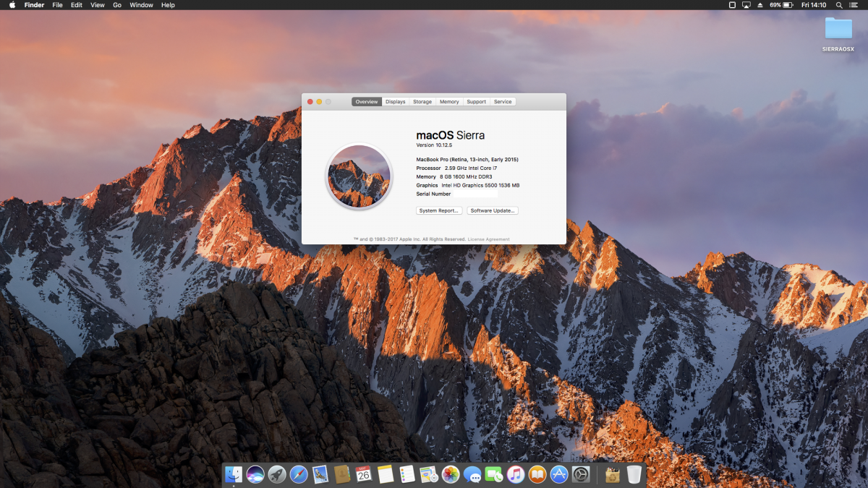Open System Preferences gear in Dock

[581, 474]
